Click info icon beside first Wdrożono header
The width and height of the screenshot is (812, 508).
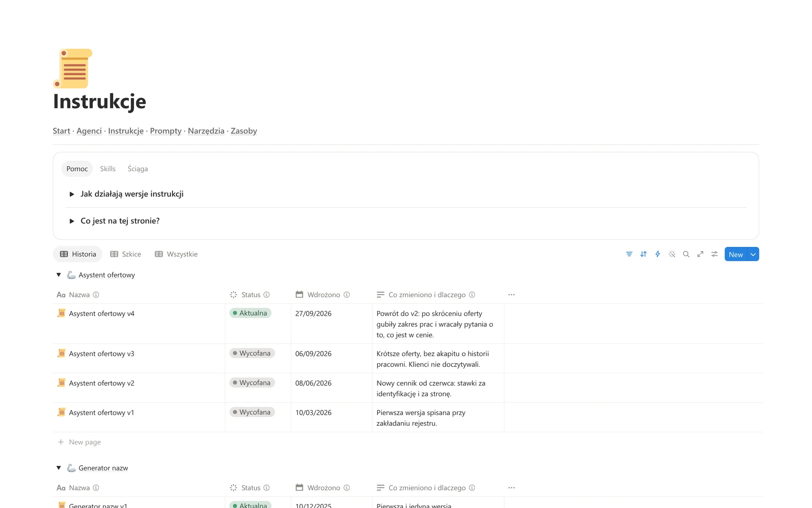pos(347,295)
